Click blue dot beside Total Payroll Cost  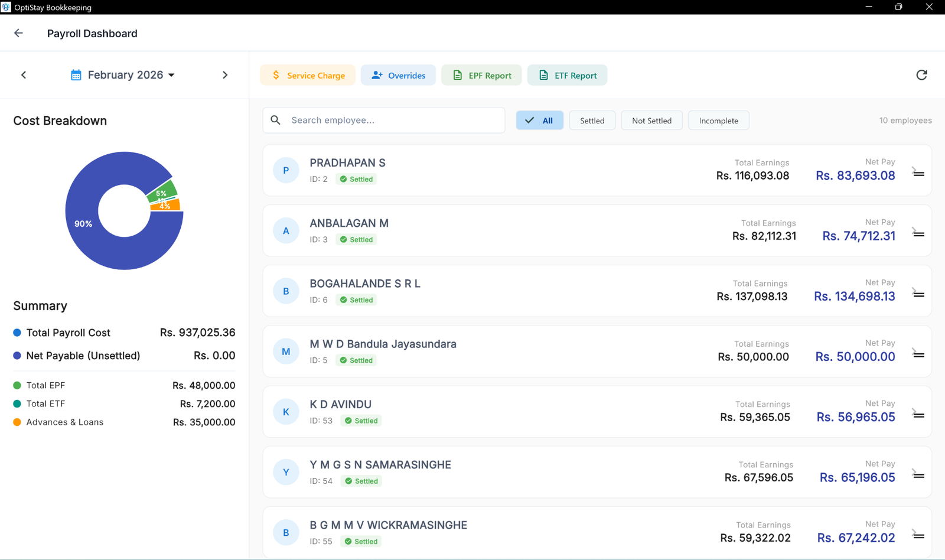pyautogui.click(x=17, y=333)
